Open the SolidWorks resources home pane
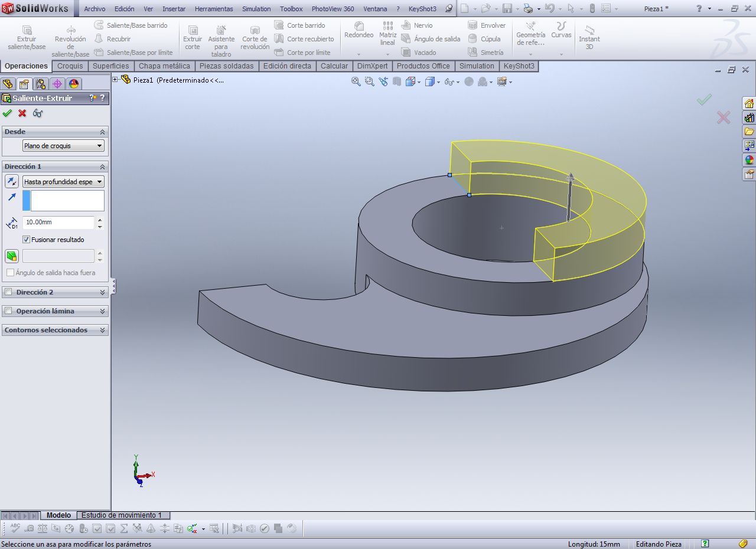 (749, 103)
